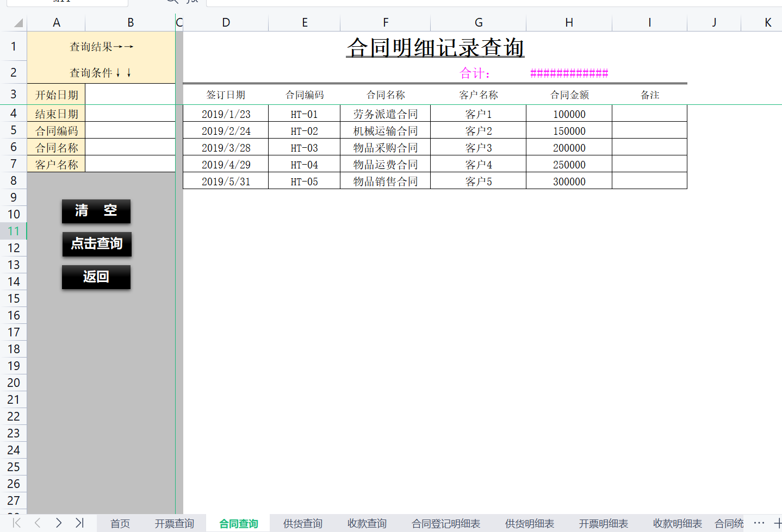This screenshot has width=782, height=532.
Task: Switch to the 首页 sheet tab
Action: pyautogui.click(x=120, y=523)
